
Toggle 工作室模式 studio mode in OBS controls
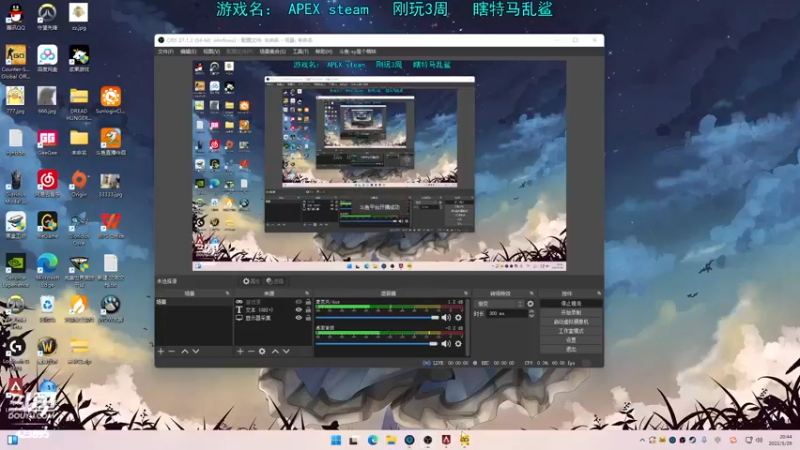(x=571, y=331)
